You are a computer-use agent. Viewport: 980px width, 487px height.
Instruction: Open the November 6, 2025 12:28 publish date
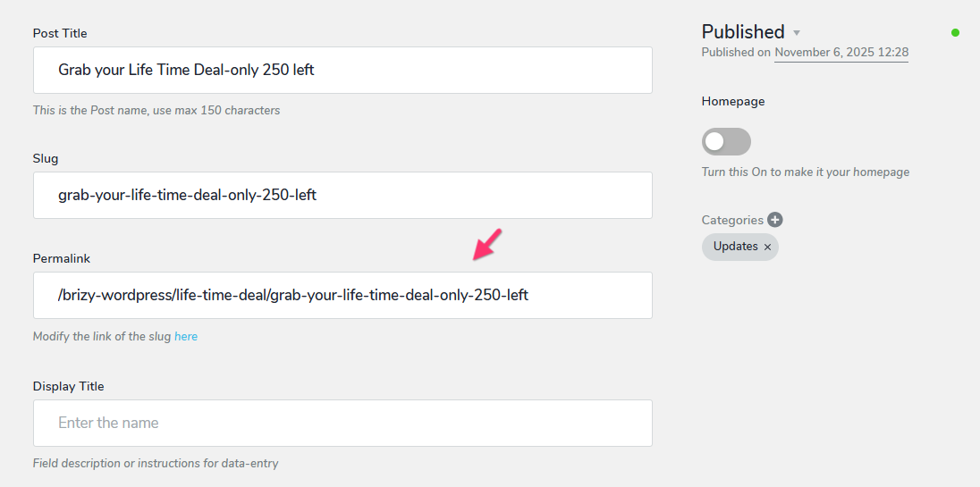(x=841, y=53)
